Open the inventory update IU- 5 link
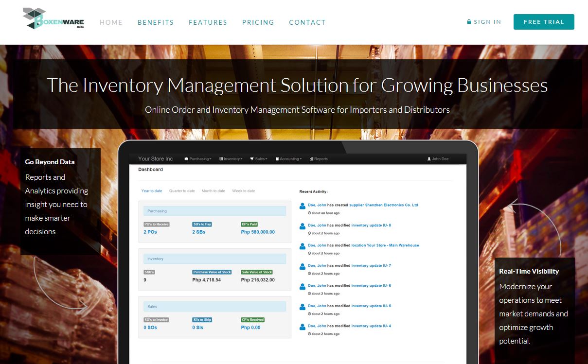 [371, 306]
